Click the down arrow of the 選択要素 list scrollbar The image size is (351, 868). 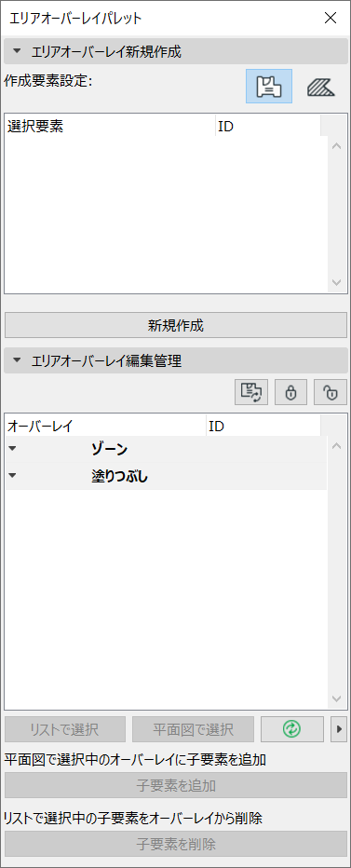pos(336,282)
